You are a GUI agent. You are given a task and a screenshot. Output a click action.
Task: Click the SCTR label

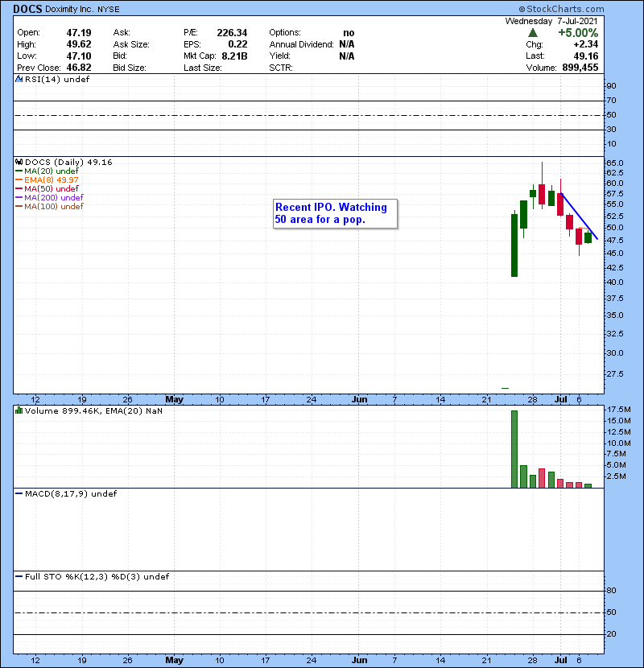(x=281, y=68)
